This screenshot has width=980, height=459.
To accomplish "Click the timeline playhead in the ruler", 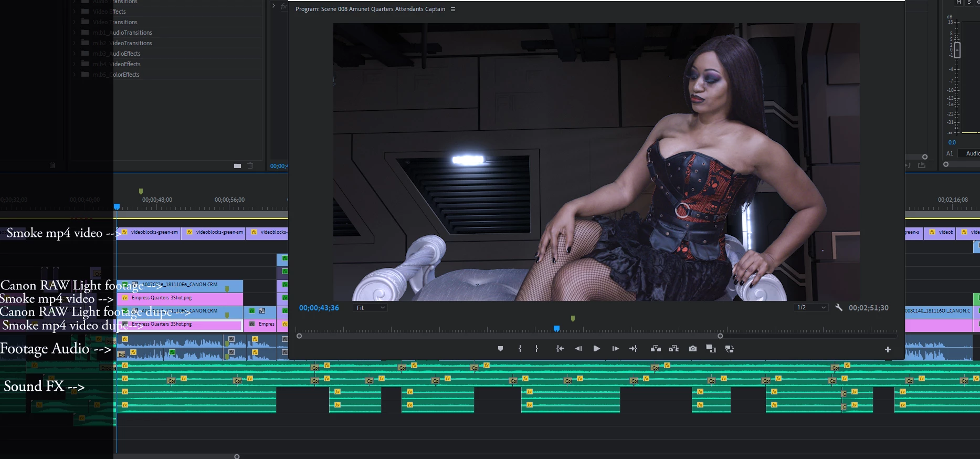I will point(117,207).
